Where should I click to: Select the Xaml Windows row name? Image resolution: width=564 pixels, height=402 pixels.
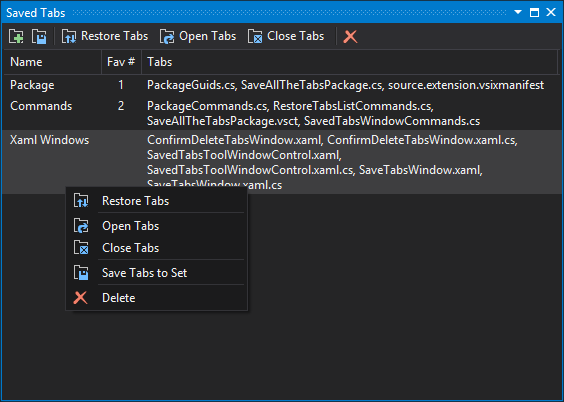[50, 140]
